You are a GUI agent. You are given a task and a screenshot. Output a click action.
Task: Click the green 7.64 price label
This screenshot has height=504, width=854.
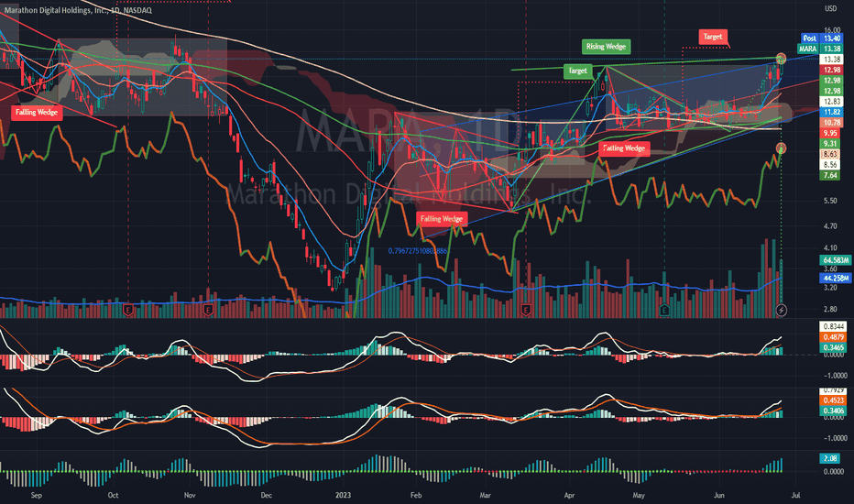[832, 175]
